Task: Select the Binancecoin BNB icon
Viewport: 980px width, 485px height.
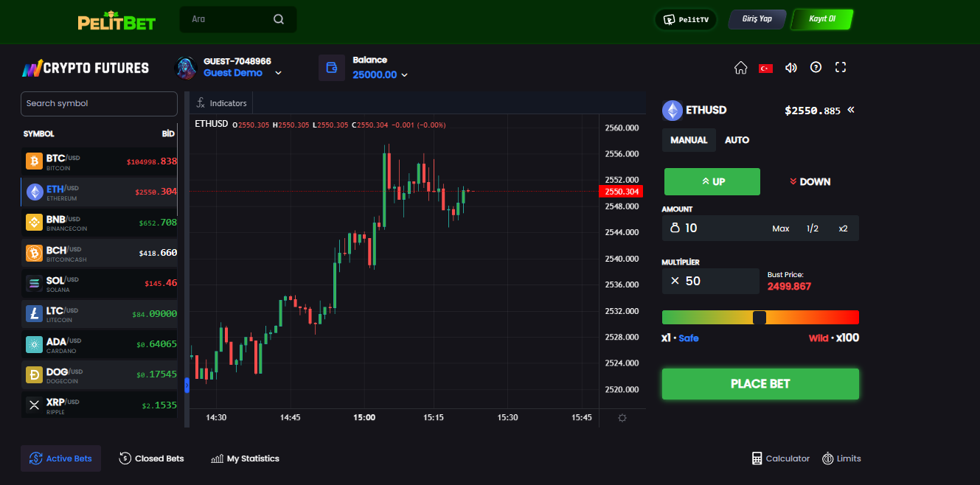Action: click(34, 223)
